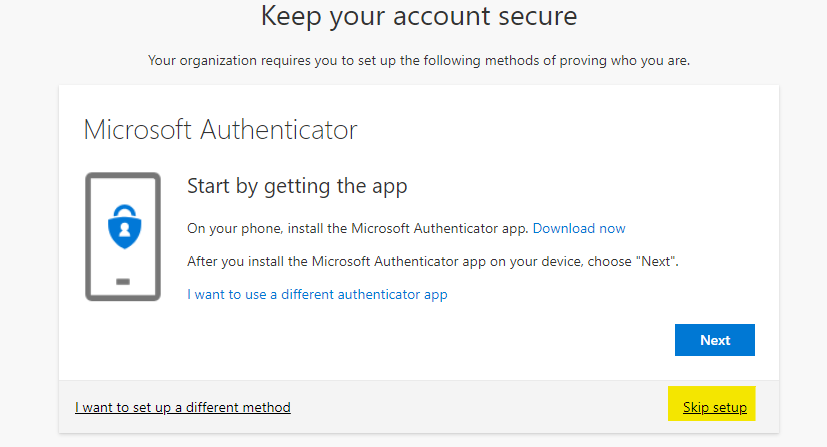
Task: Click the gray phone outline illustration
Action: pos(123,237)
